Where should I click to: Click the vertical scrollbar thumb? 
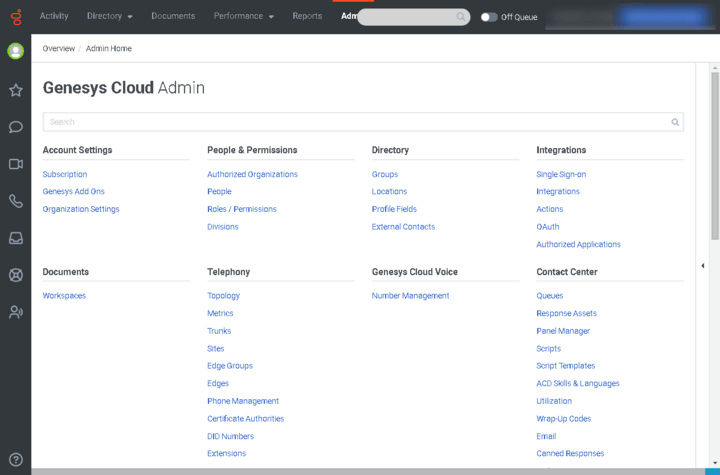tap(715, 155)
